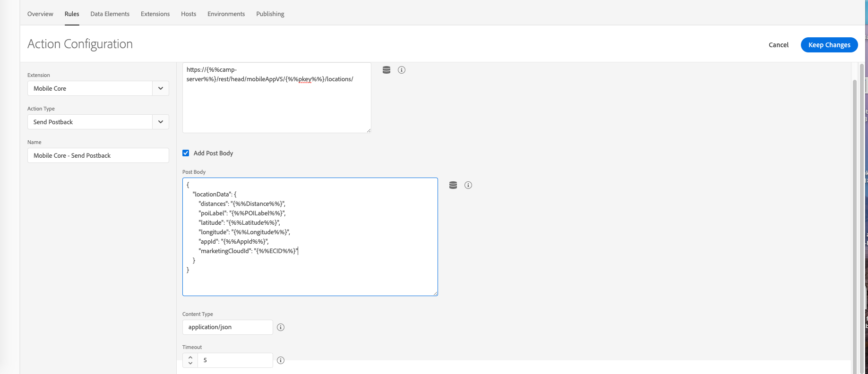868x374 pixels.
Task: Expand the Action Type dropdown
Action: click(161, 122)
